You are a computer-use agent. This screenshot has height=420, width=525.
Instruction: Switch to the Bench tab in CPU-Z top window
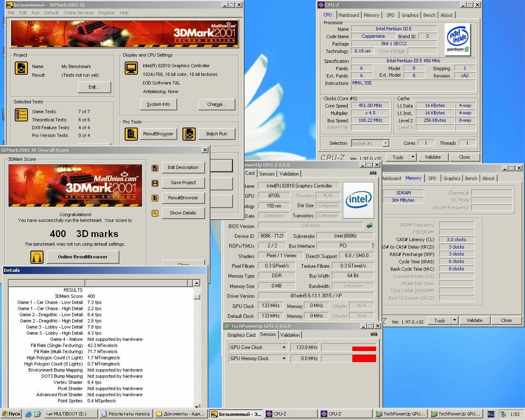pos(429,15)
